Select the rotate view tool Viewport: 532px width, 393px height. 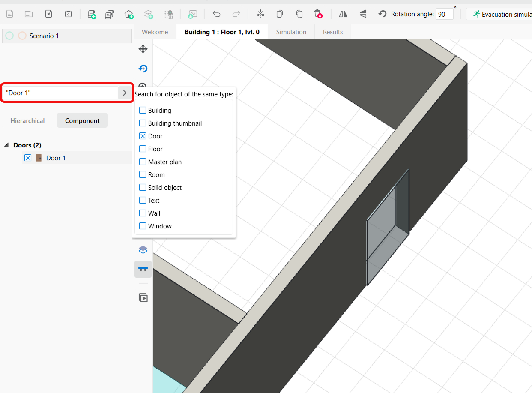[143, 69]
